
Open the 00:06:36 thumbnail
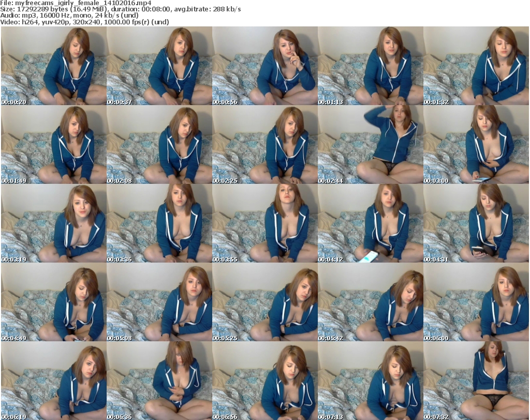click(159, 381)
